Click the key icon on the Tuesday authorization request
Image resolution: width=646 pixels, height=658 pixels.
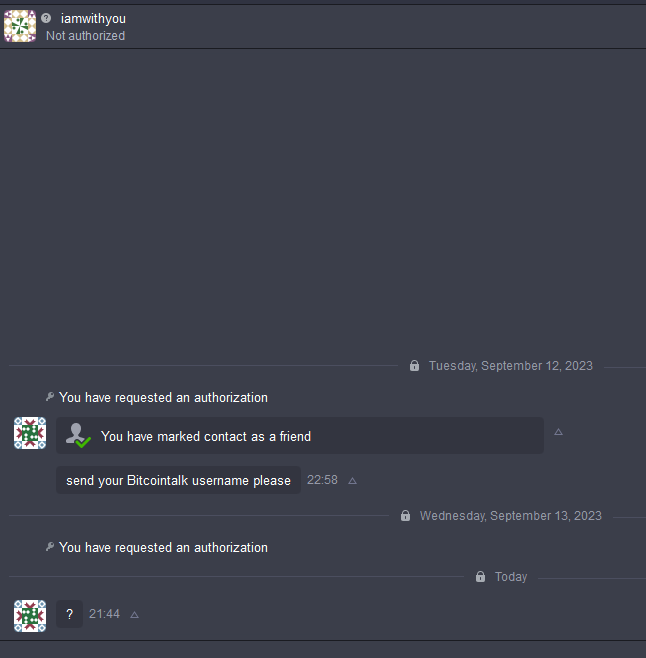click(50, 397)
